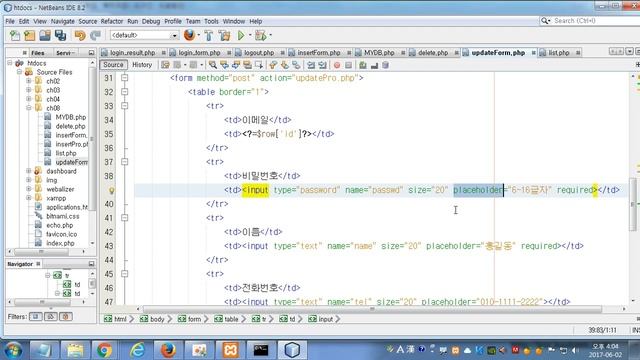Toggle bookmark from editor toolbar

(296, 65)
